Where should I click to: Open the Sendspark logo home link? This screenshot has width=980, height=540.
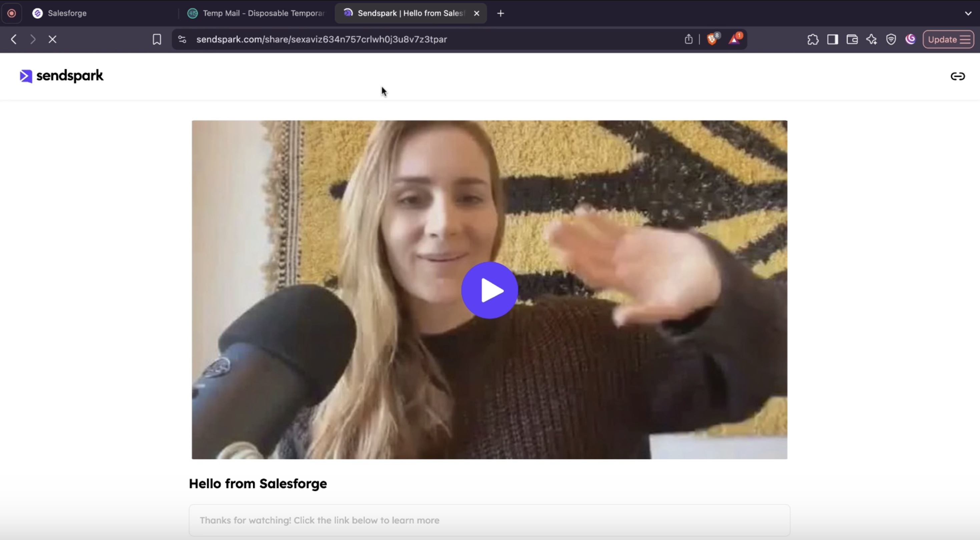click(x=62, y=76)
